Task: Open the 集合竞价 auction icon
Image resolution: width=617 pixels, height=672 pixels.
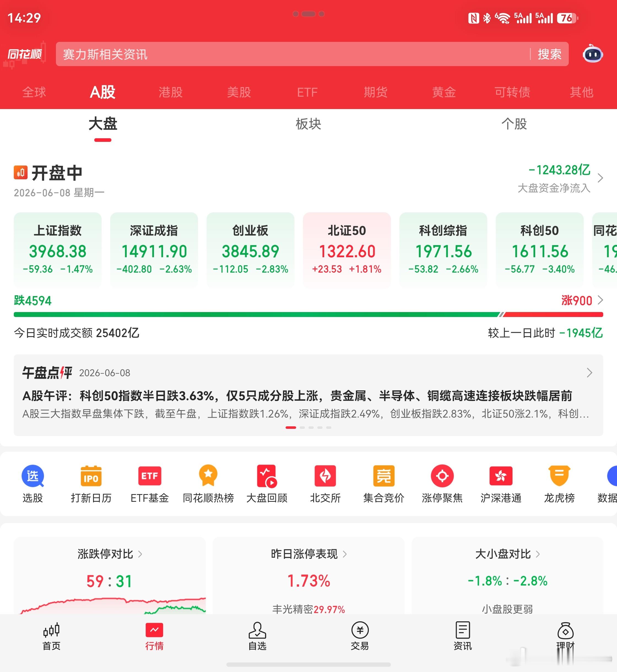Action: click(384, 476)
